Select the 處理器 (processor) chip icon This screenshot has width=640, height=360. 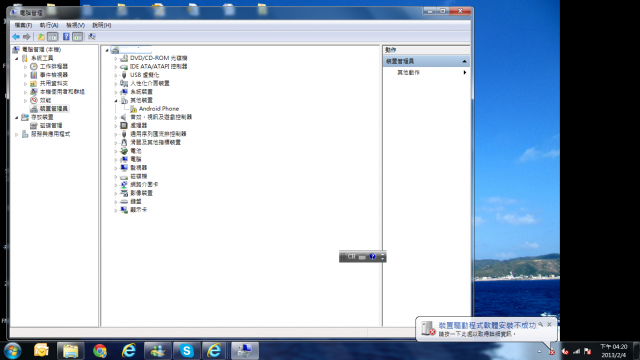pyautogui.click(x=124, y=125)
